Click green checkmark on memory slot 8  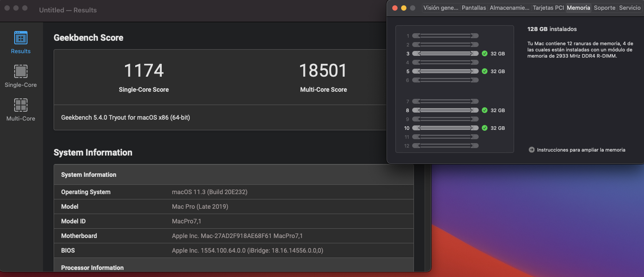(484, 110)
